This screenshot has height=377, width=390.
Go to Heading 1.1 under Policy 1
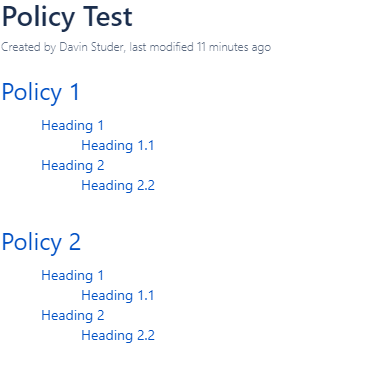[x=118, y=146]
